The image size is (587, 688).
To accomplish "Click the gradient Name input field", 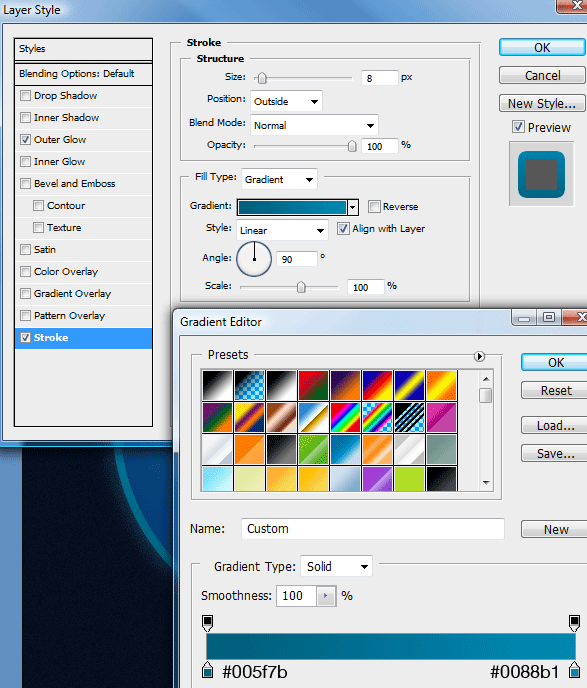I will [372, 529].
